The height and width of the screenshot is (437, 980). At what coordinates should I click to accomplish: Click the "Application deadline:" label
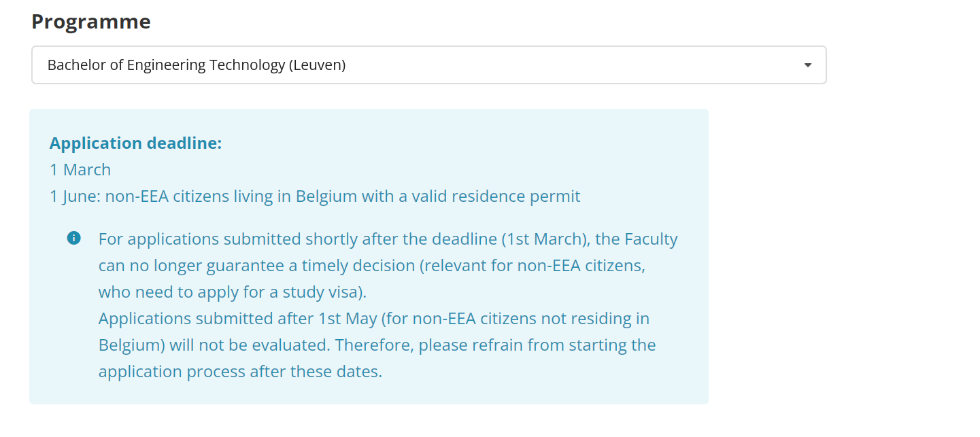click(136, 143)
